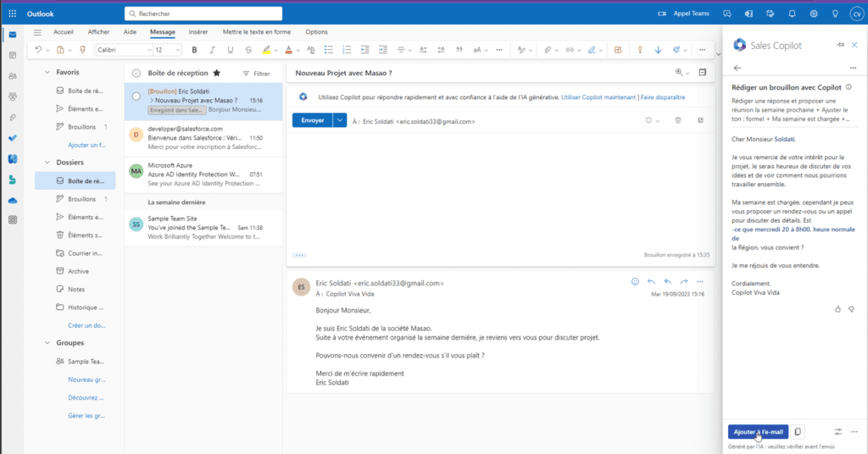Collapse the Favoris section
This screenshot has height=454, width=868.
47,72
